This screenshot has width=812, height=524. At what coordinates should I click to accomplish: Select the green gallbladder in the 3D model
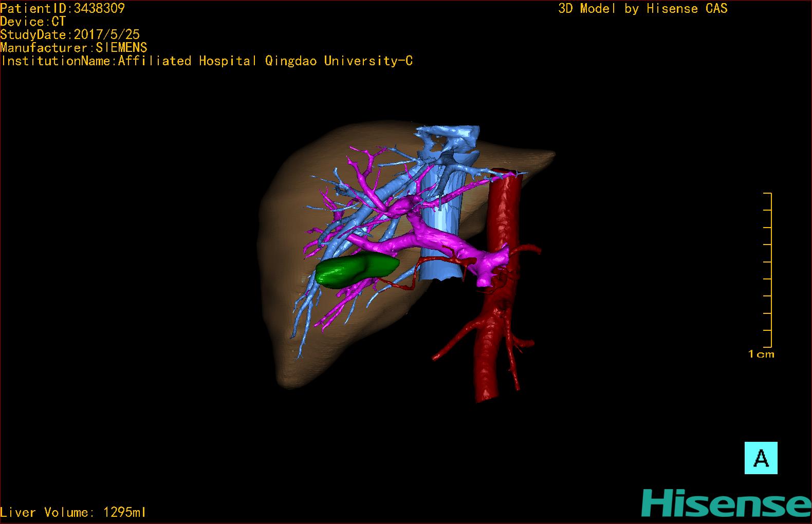[x=357, y=270]
